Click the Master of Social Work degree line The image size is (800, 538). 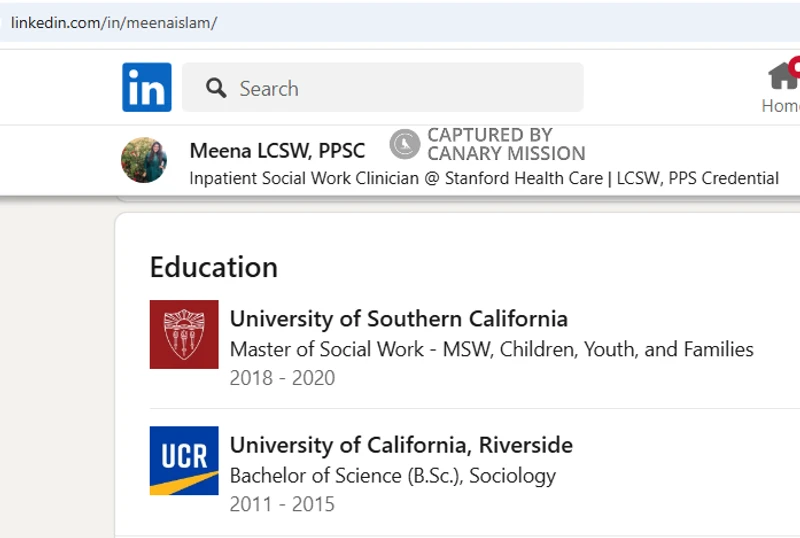point(491,349)
